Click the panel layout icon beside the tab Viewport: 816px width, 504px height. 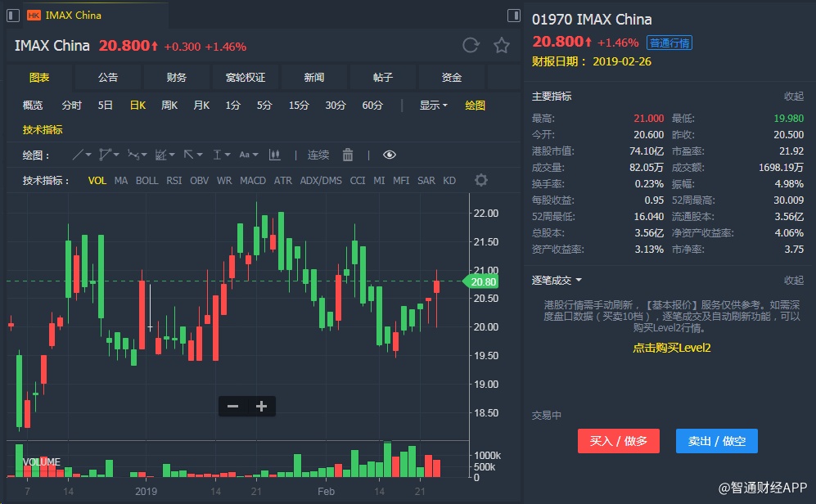click(x=514, y=16)
